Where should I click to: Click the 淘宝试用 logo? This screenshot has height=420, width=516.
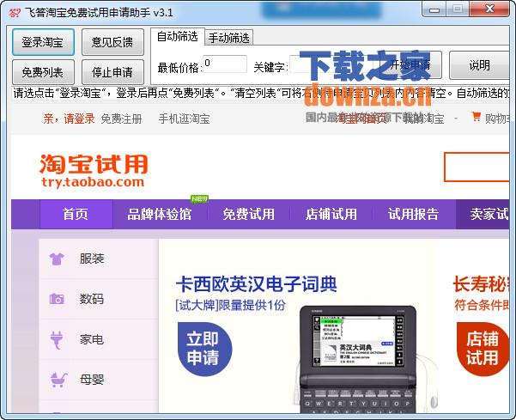click(x=93, y=171)
